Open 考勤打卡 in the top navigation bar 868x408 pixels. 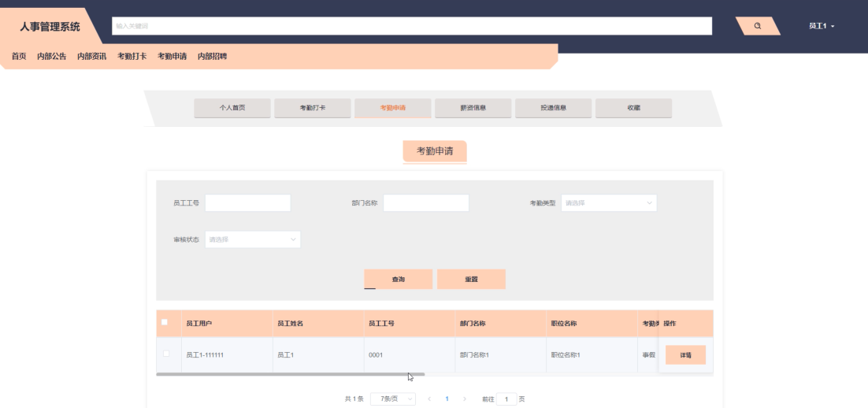coord(132,56)
